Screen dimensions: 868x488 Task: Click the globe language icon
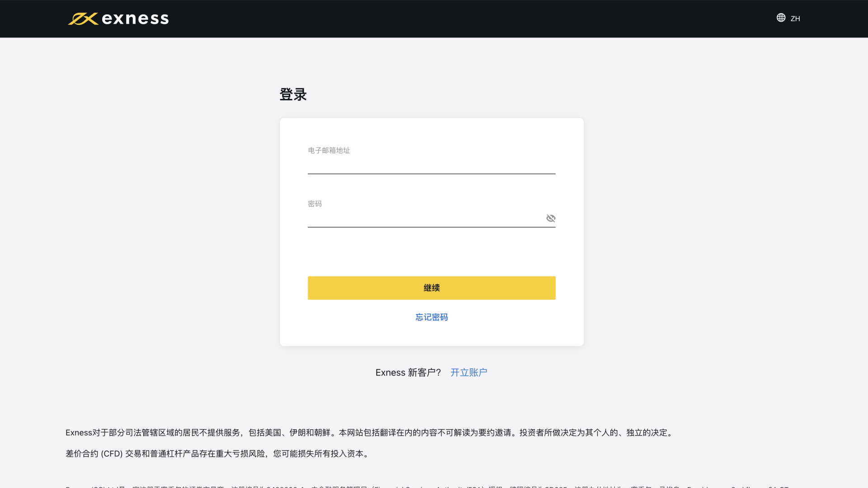click(781, 18)
